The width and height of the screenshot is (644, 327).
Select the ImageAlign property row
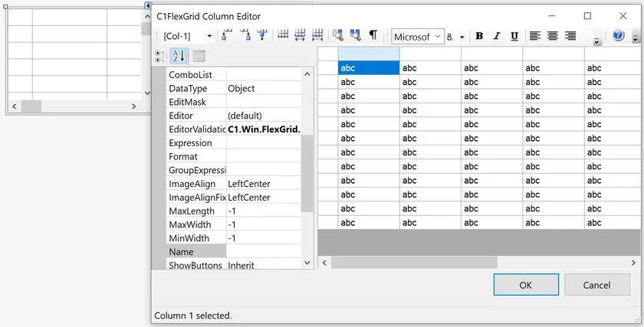[197, 184]
